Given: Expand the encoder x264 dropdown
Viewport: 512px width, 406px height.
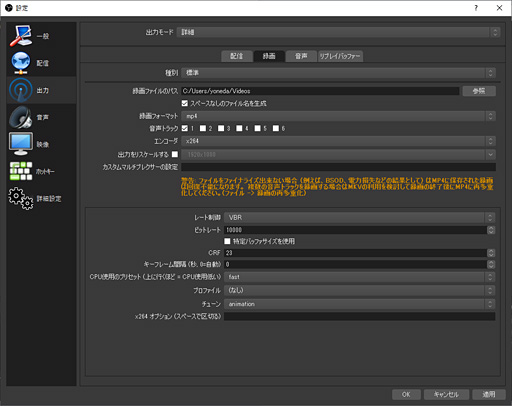Looking at the screenshot, I should pyautogui.click(x=338, y=141).
